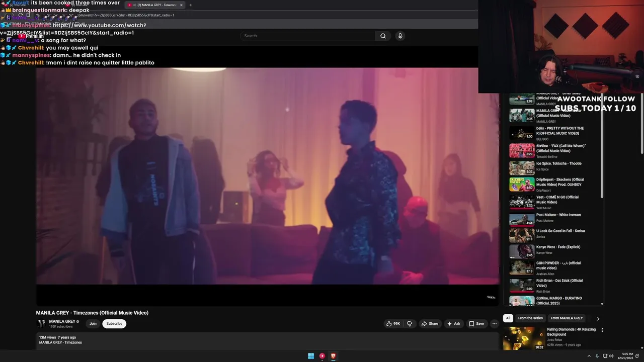Open the more actions ellipsis menu
Screen dimensions: 644x362
pos(495,324)
